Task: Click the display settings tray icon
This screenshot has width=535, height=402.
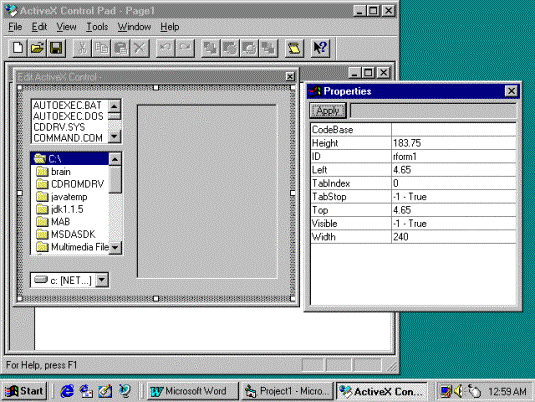Action: pyautogui.click(x=446, y=391)
